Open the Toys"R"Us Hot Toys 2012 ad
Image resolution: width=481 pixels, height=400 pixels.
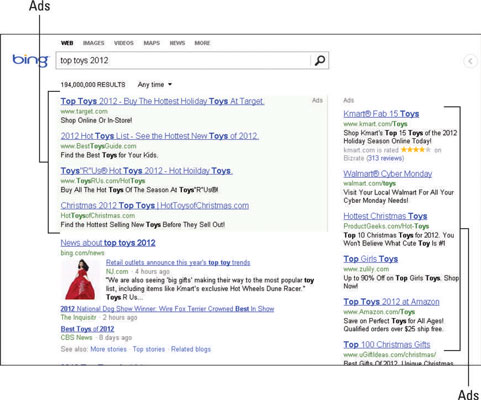[146, 171]
